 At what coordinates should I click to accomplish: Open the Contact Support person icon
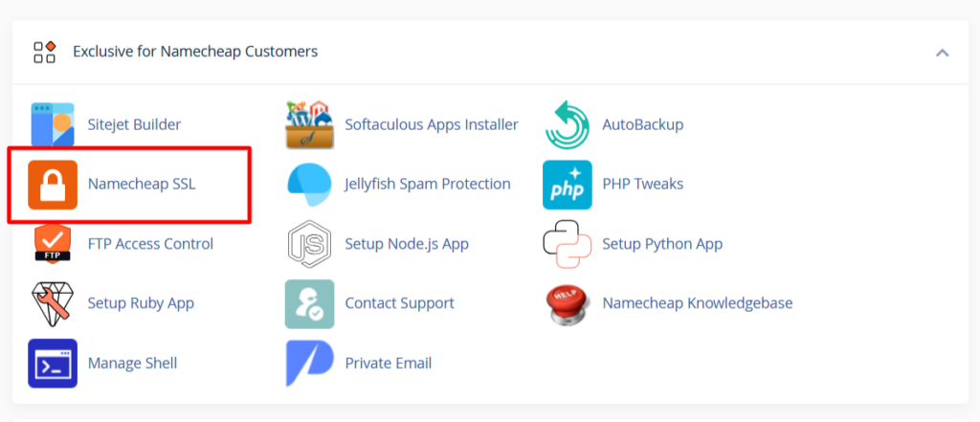pos(309,304)
